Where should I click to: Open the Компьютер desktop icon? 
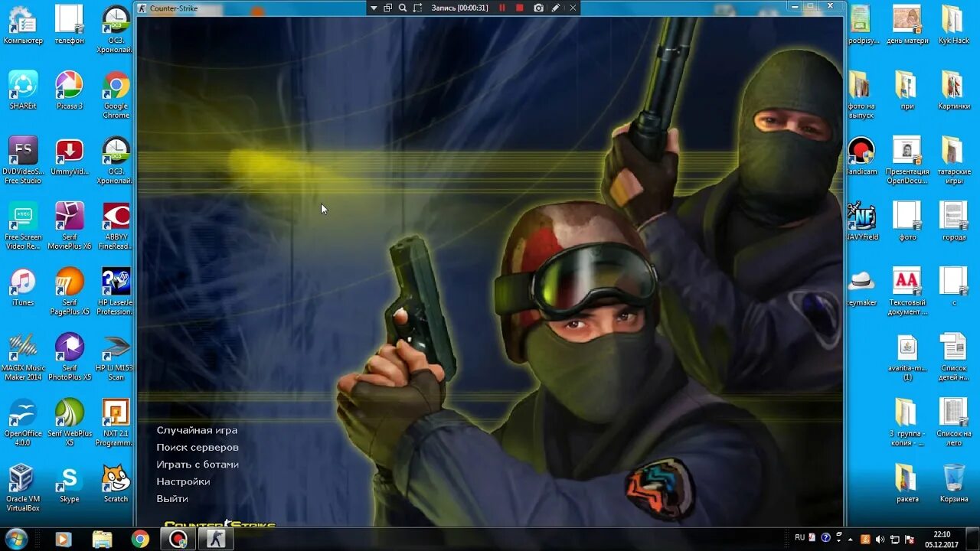coord(23,25)
